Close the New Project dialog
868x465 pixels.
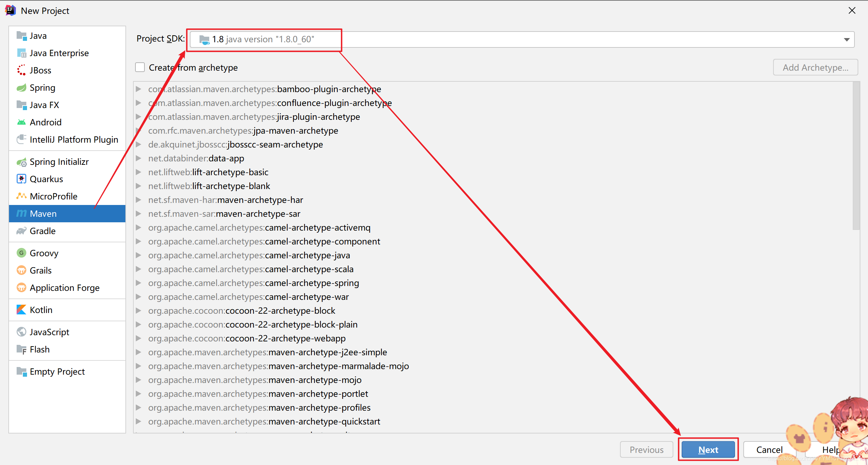[x=852, y=11]
